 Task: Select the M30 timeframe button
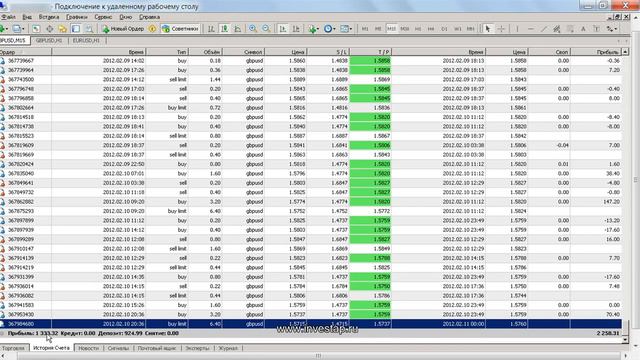point(404,29)
